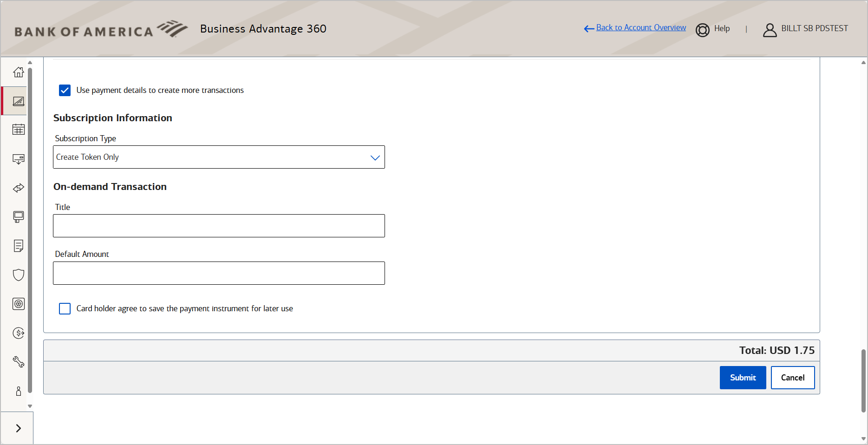Click the main page vertical scrollbar thumb
Viewport: 868px width, 445px height.
[863, 381]
